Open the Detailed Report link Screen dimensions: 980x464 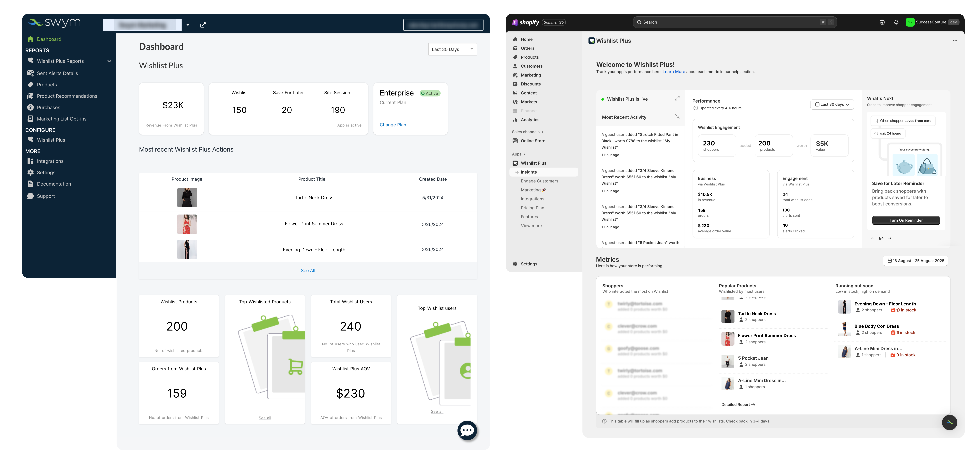click(738, 405)
